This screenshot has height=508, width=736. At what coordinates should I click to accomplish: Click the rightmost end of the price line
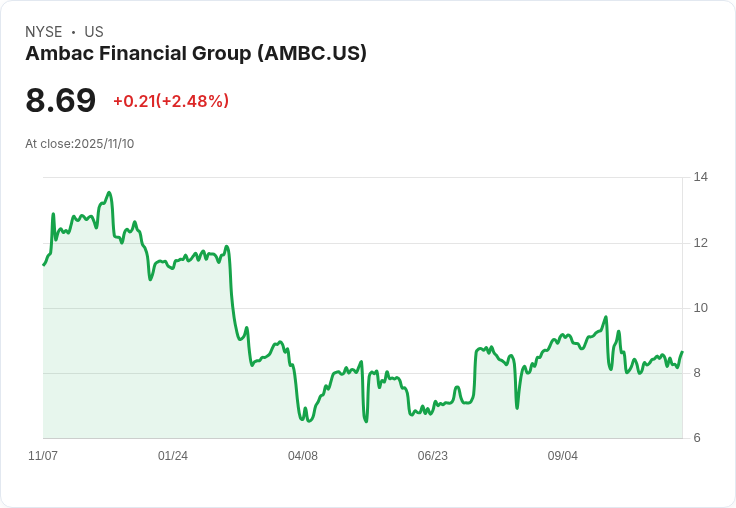[x=682, y=352]
